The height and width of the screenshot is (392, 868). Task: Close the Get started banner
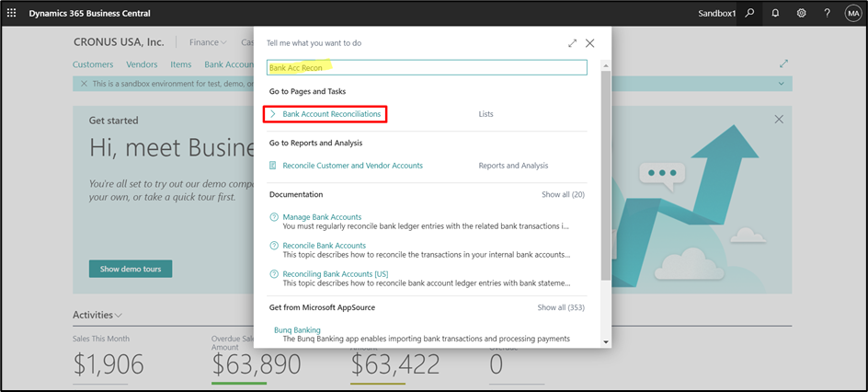point(779,119)
